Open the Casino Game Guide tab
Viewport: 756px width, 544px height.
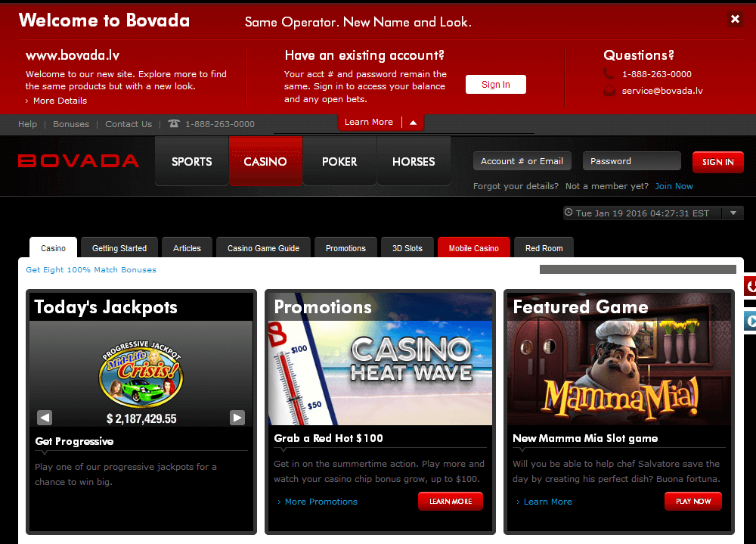pos(263,247)
